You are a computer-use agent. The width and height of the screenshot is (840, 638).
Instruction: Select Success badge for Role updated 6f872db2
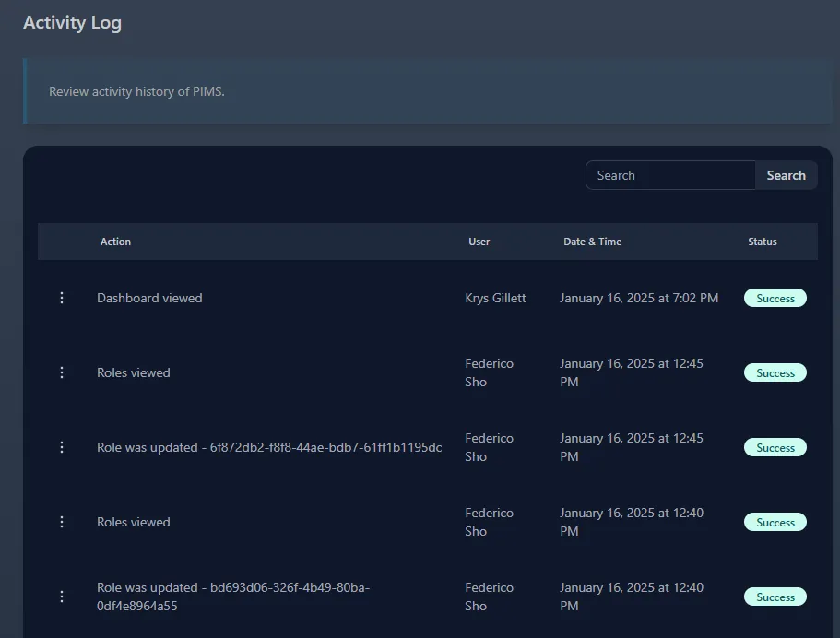point(775,447)
